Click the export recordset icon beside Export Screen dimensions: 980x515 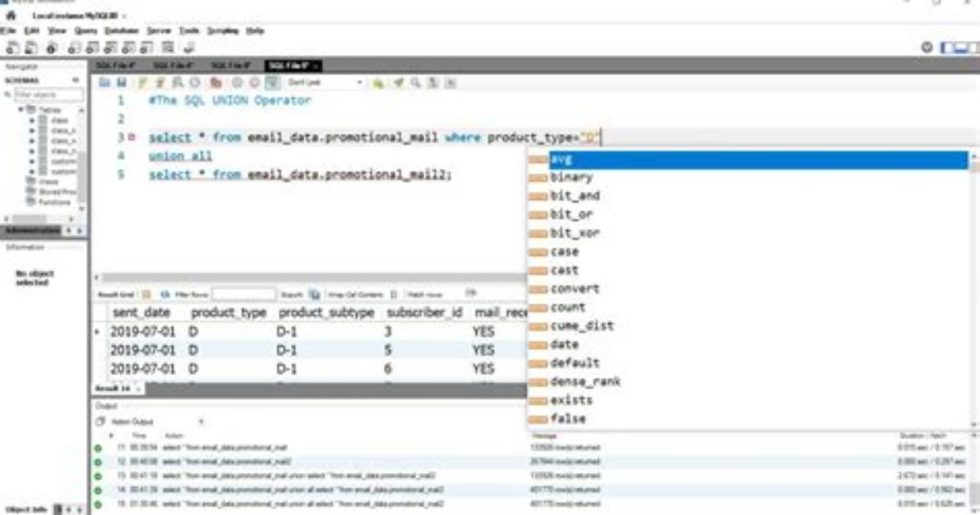click(315, 294)
